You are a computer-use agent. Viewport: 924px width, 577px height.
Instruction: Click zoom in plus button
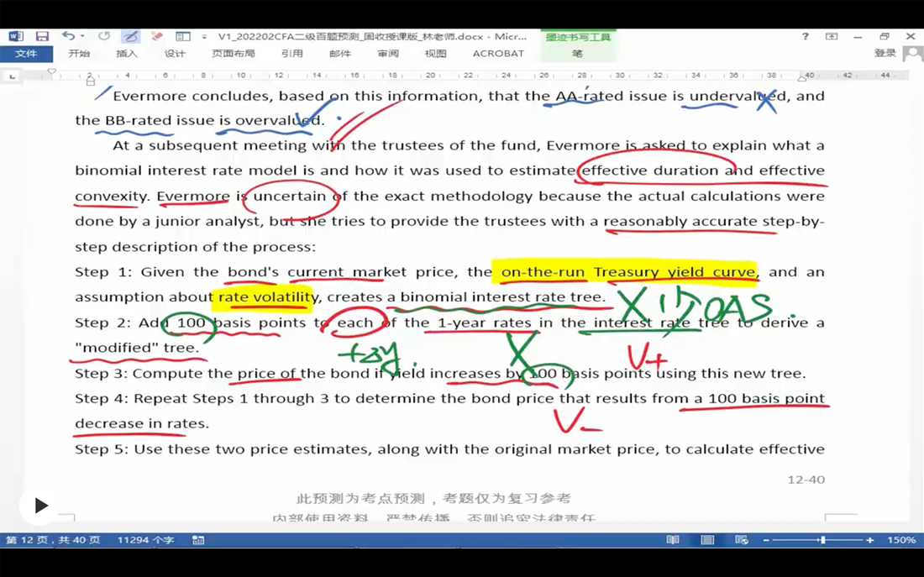[869, 540]
